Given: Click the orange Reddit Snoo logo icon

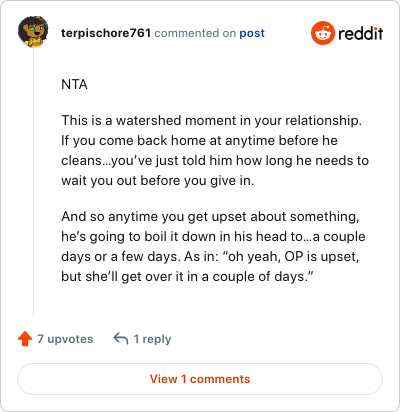Looking at the screenshot, I should tap(323, 33).
